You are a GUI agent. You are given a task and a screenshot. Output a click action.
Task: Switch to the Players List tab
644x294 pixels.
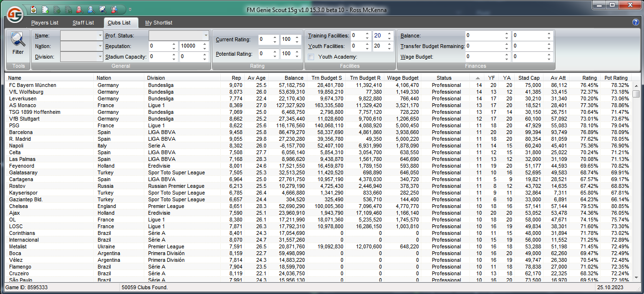[x=45, y=23]
